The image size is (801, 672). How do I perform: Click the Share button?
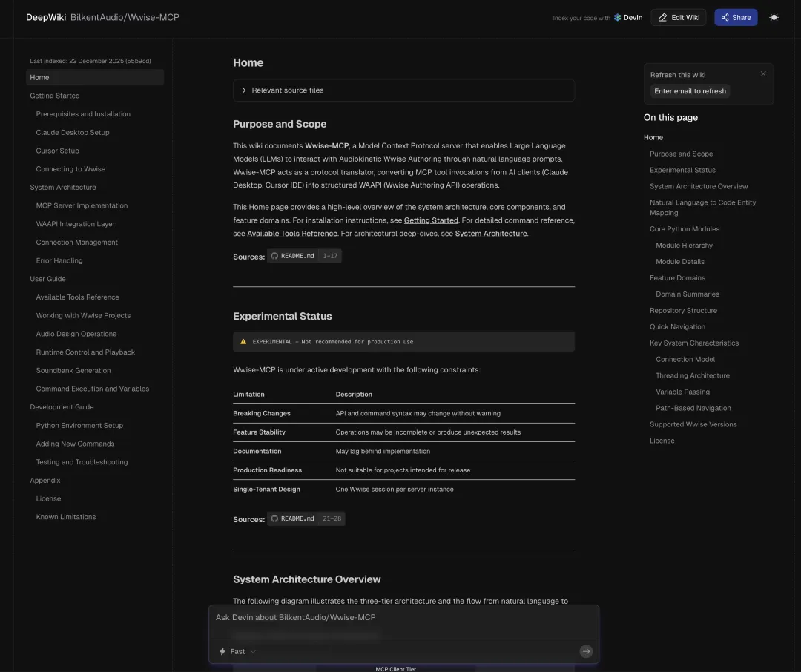click(736, 17)
